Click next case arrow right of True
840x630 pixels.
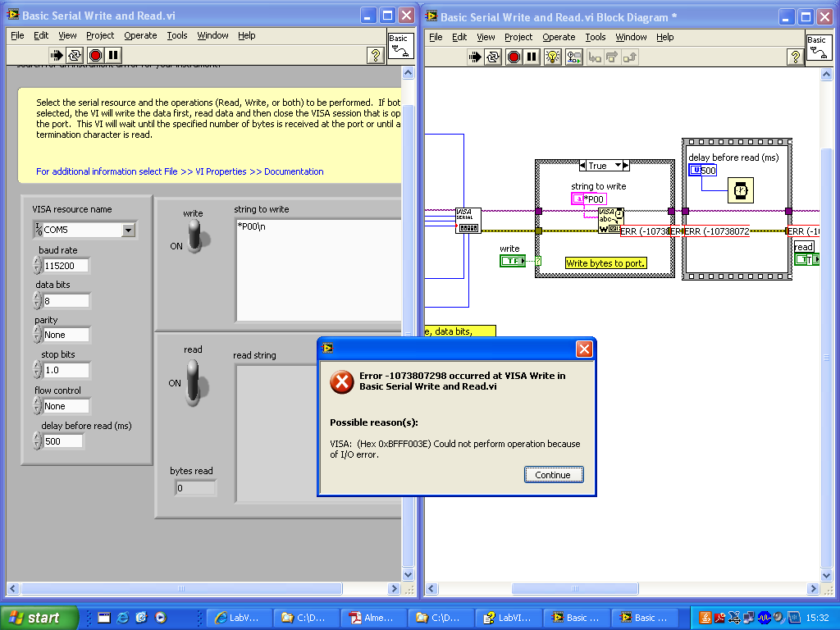tap(626, 166)
